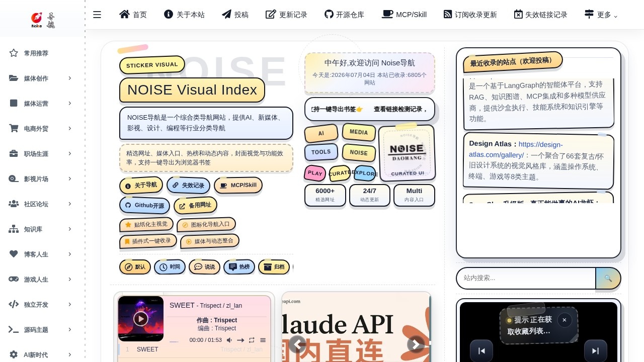
Task: Expand 媒体创作 sidebar chevron
Action: (x=70, y=78)
